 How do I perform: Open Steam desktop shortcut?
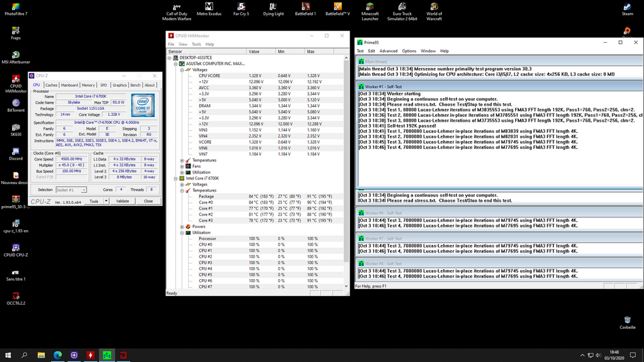(x=627, y=9)
